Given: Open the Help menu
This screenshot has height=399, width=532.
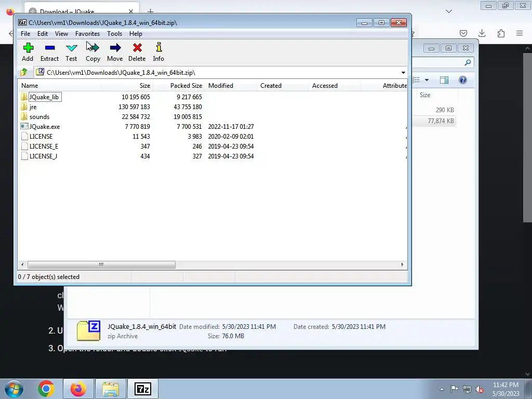Looking at the screenshot, I should coord(136,34).
